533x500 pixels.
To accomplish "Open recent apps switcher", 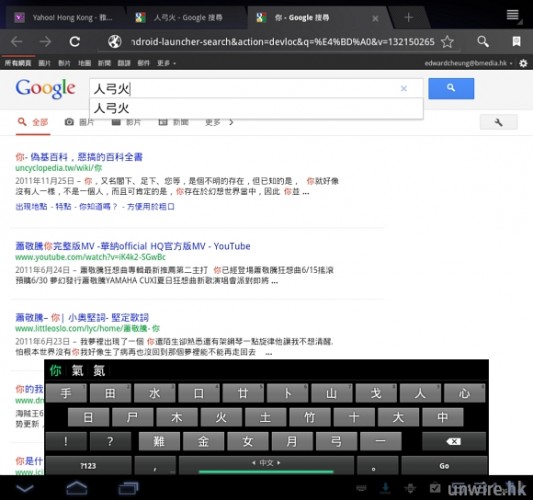I will pos(128,488).
